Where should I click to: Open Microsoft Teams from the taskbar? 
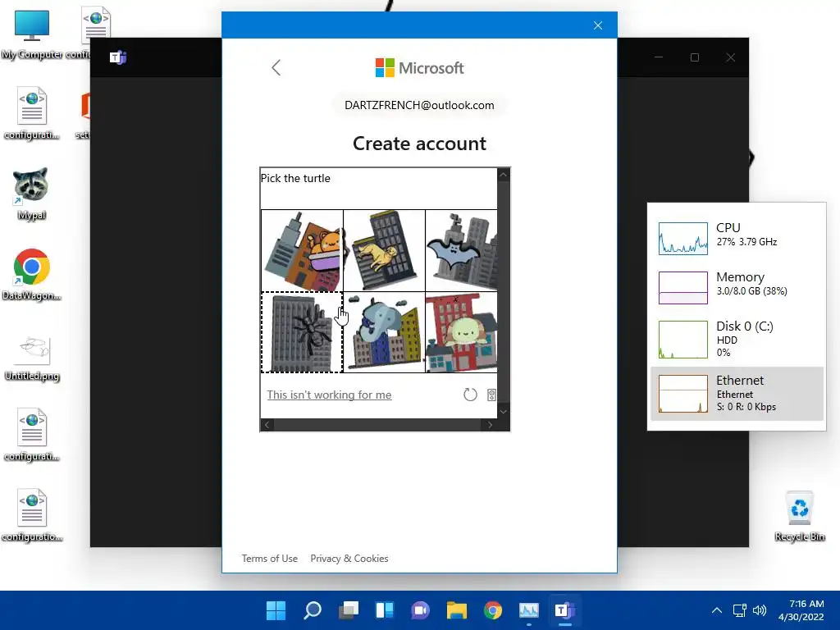(x=564, y=610)
